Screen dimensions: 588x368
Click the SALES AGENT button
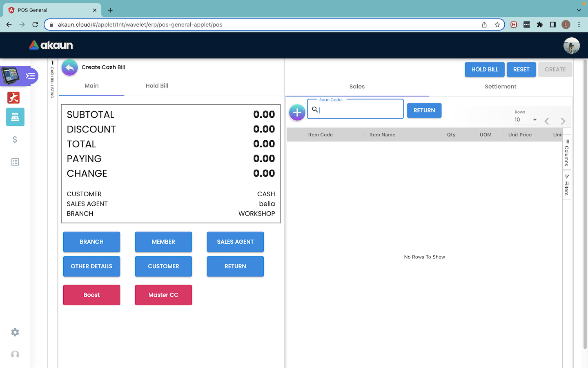coord(235,242)
